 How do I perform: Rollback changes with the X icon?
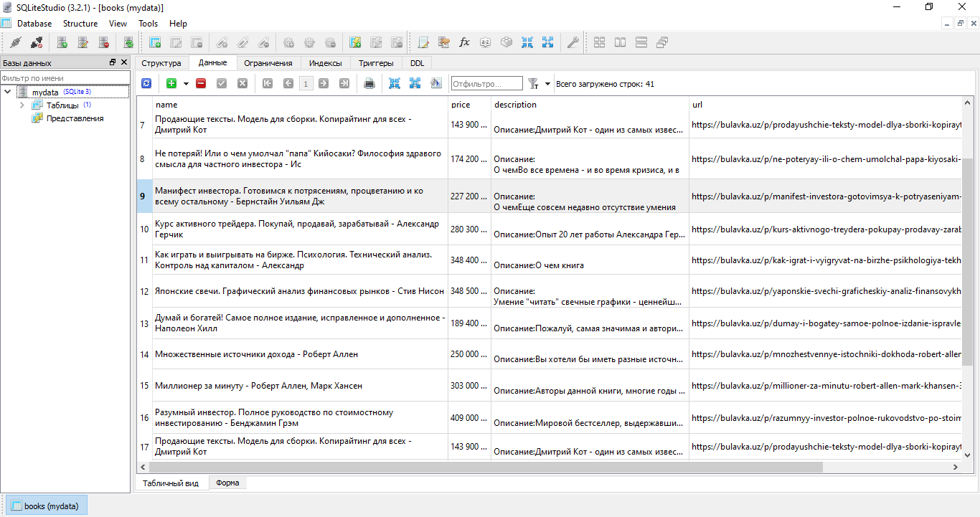tap(242, 84)
